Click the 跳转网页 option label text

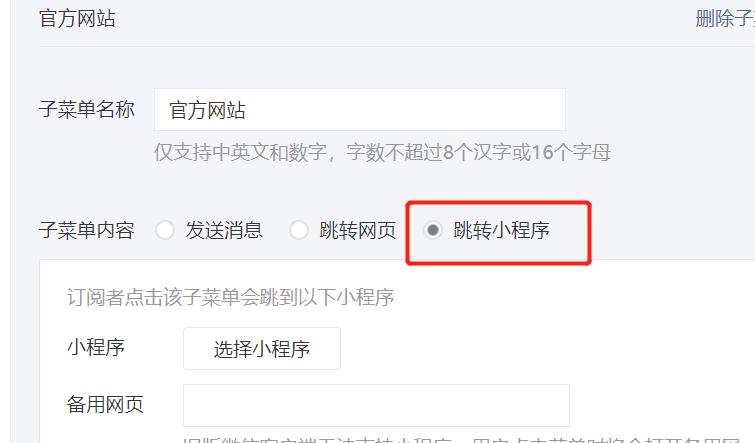358,230
